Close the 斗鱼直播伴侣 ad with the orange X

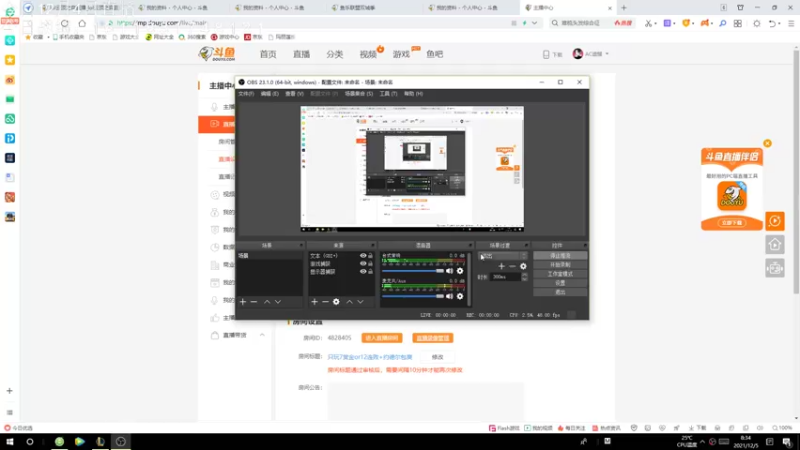coord(767,143)
